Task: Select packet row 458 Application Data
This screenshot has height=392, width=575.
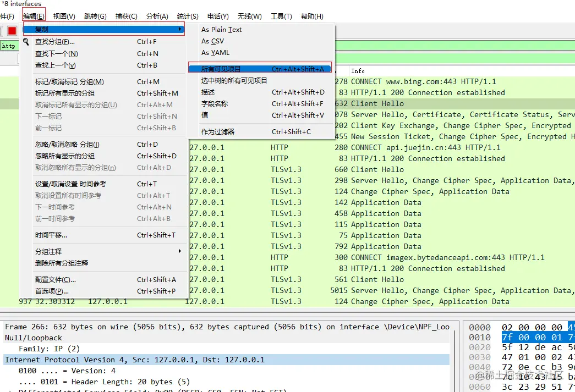Action: click(381, 213)
